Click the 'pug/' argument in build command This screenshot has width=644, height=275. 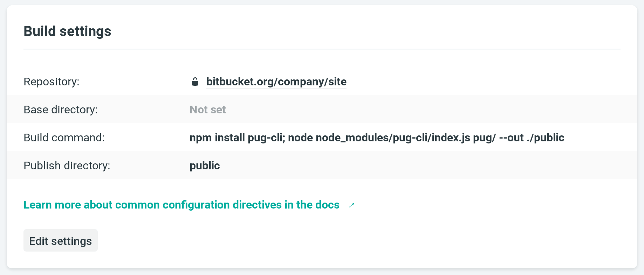click(484, 137)
